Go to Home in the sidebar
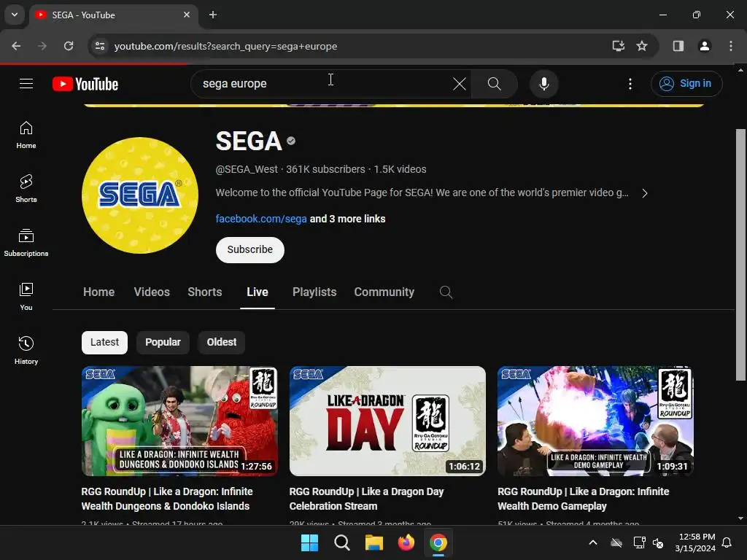The height and width of the screenshot is (560, 747). click(x=26, y=135)
